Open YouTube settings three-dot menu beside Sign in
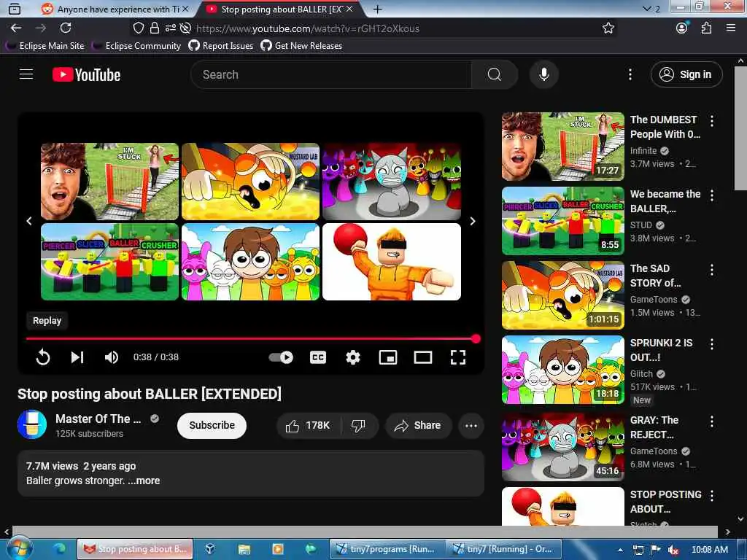 pos(630,74)
